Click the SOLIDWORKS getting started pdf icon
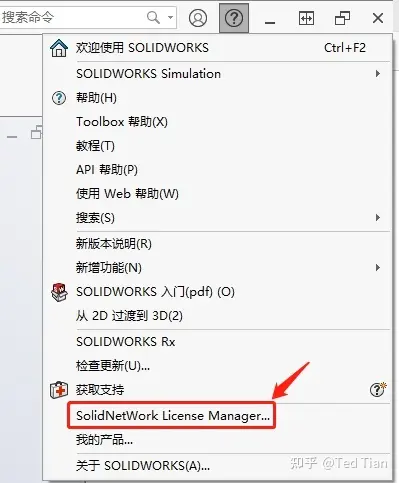This screenshot has height=483, width=399. pos(59,292)
